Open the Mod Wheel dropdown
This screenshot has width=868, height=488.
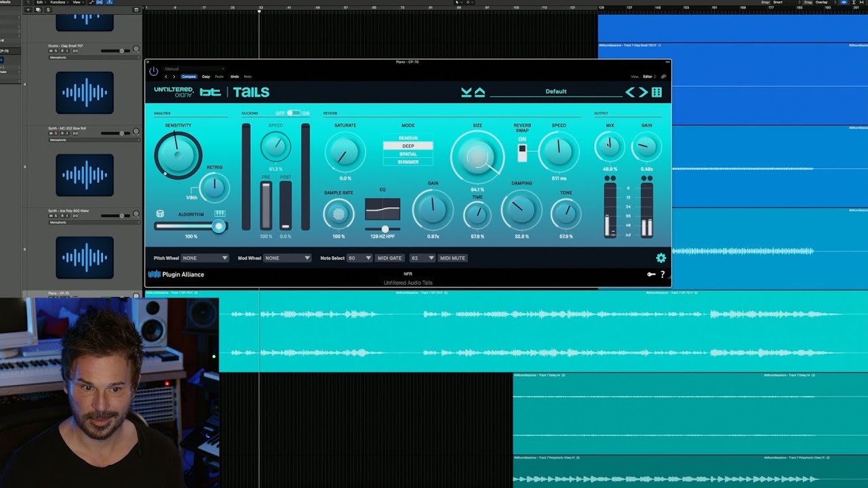pos(288,258)
